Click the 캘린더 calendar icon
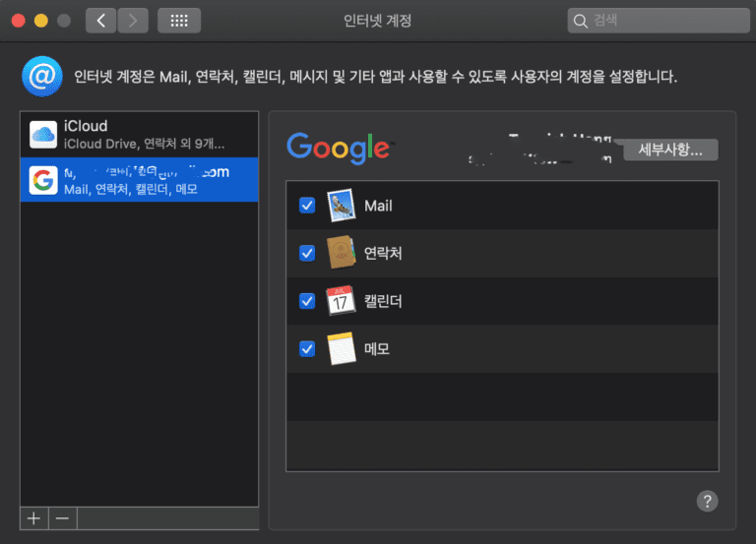The width and height of the screenshot is (756, 544). click(x=341, y=301)
